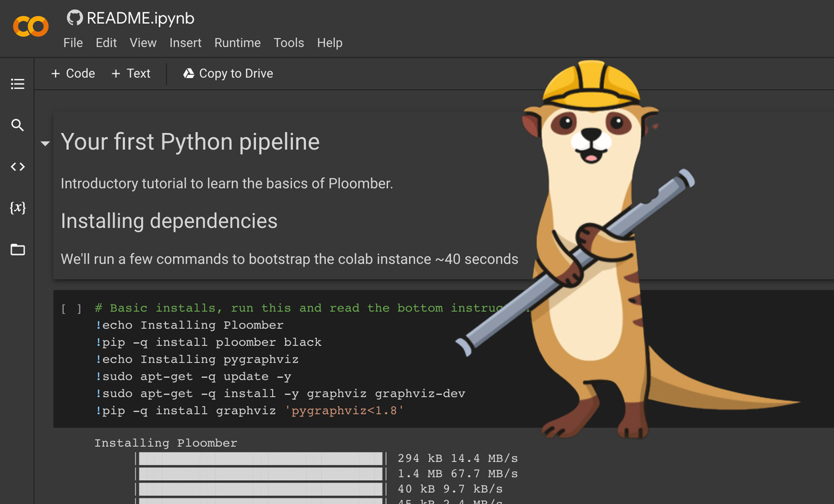834x504 pixels.
Task: Add a new Text cell
Action: point(131,73)
